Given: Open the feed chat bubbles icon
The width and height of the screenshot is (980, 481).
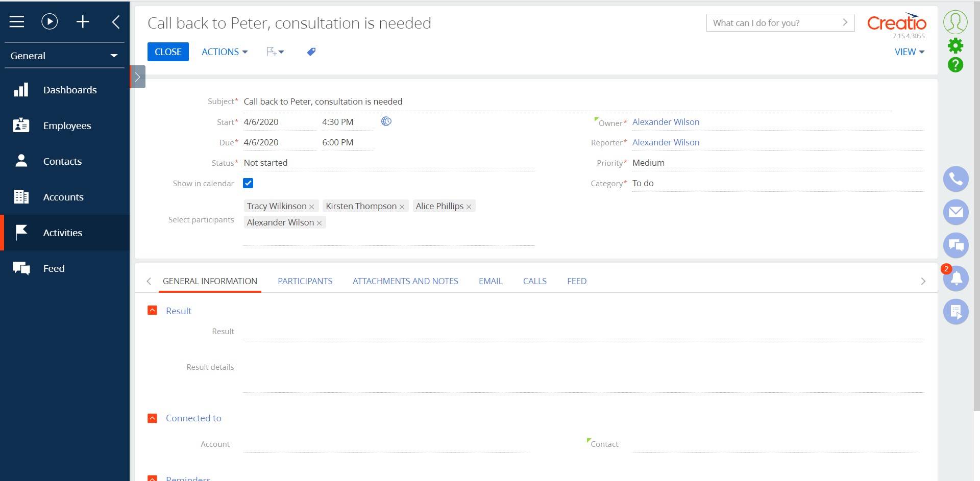Looking at the screenshot, I should [955, 245].
